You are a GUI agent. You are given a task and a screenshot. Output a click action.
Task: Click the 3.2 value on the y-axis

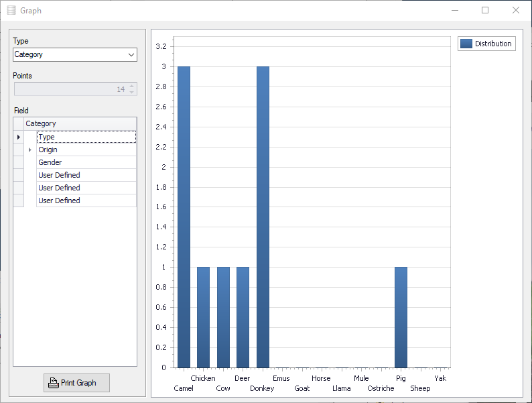(161, 46)
